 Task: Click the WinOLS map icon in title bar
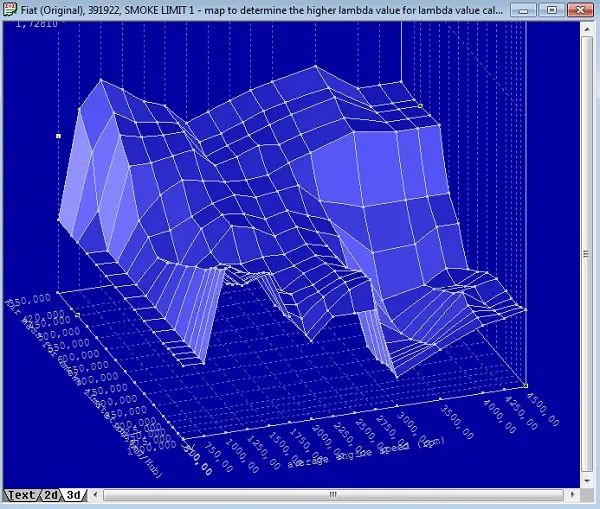pos(10,9)
